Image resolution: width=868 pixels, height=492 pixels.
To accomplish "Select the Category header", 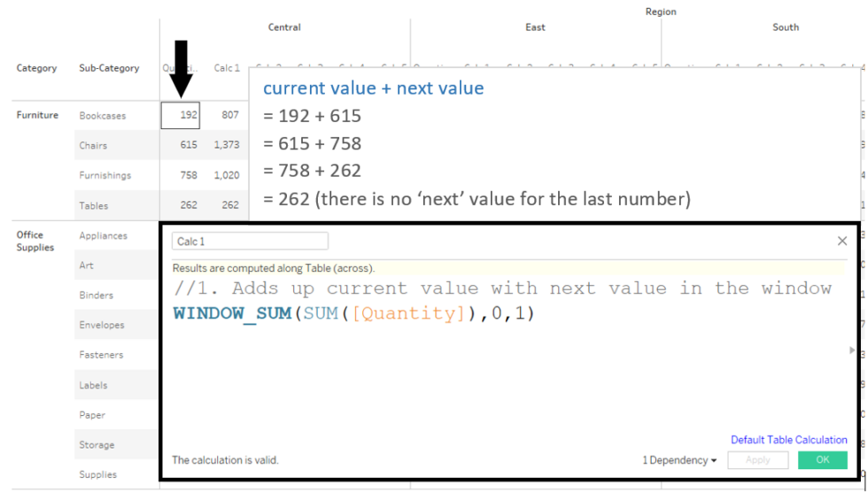I will (x=36, y=68).
